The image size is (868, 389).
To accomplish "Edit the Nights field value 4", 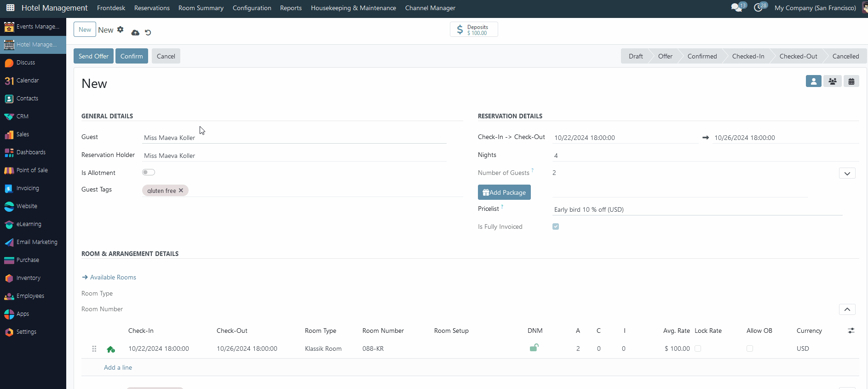I will [706, 156].
